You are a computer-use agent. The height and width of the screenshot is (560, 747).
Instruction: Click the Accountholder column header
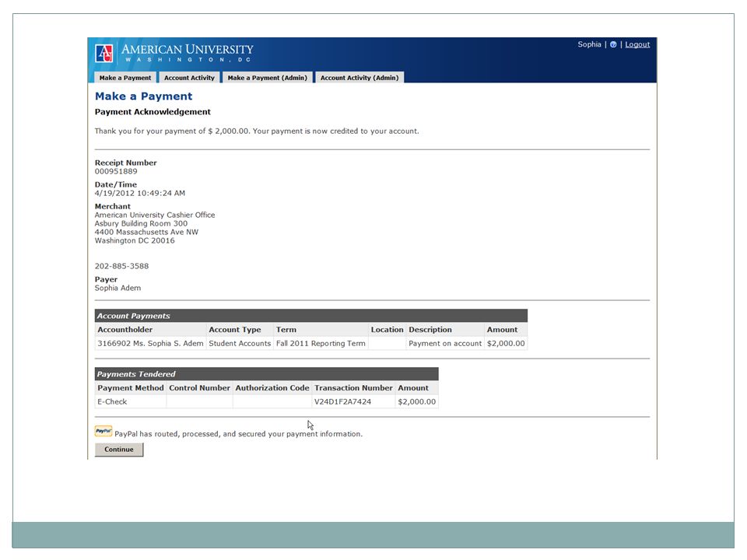pos(150,330)
